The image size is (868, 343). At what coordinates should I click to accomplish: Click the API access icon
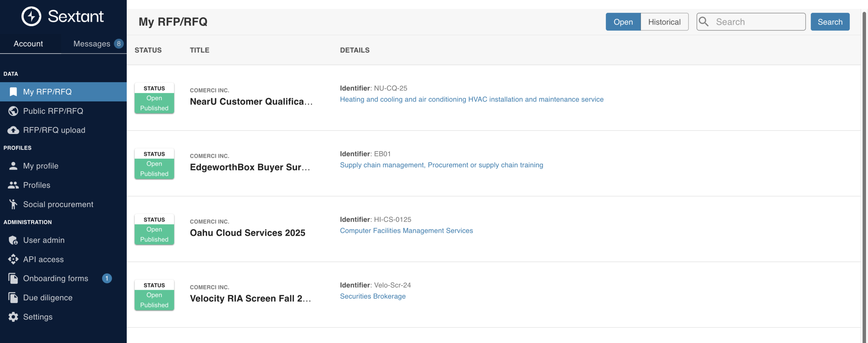[13, 259]
